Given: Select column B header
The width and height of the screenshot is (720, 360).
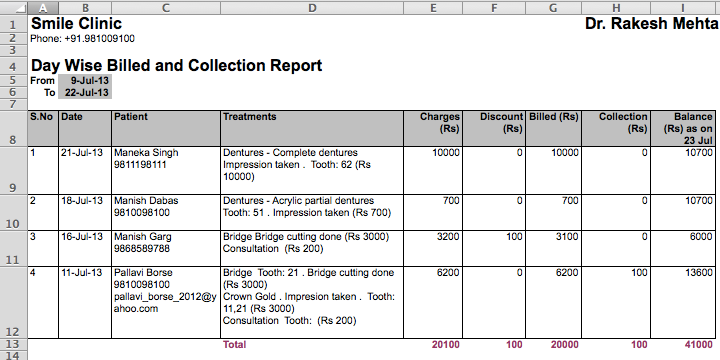Looking at the screenshot, I should point(85,8).
